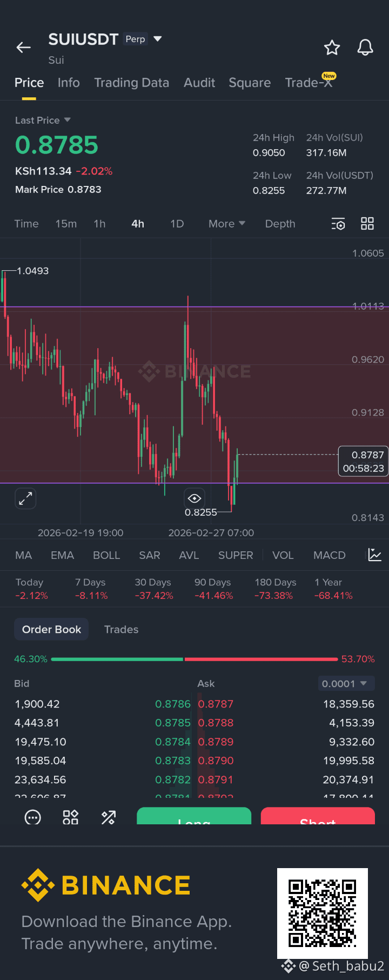This screenshot has width=389, height=980.
Task: Open chart settings icon next to Depth
Action: [x=338, y=224]
